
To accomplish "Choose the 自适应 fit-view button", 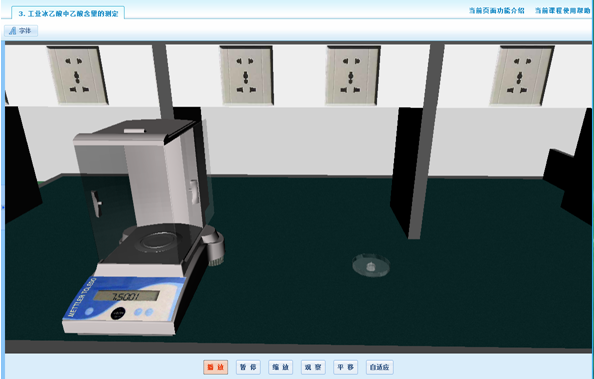I will pos(380,367).
